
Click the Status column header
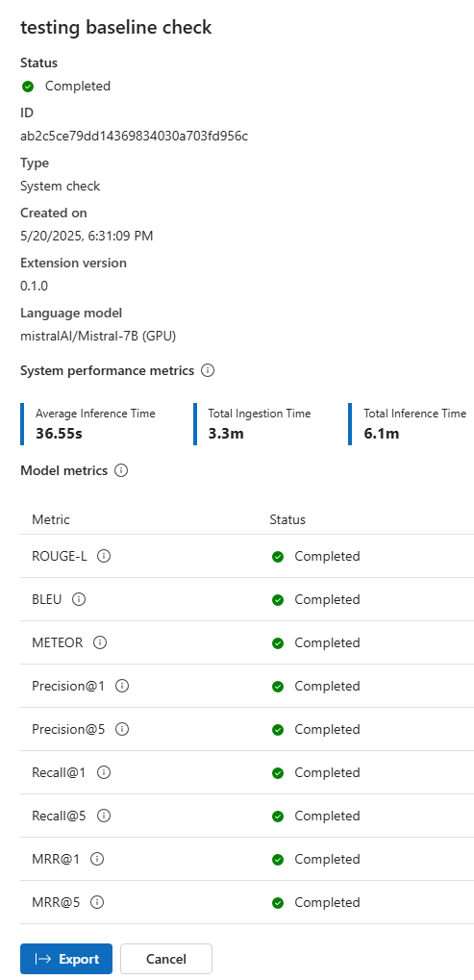287,519
